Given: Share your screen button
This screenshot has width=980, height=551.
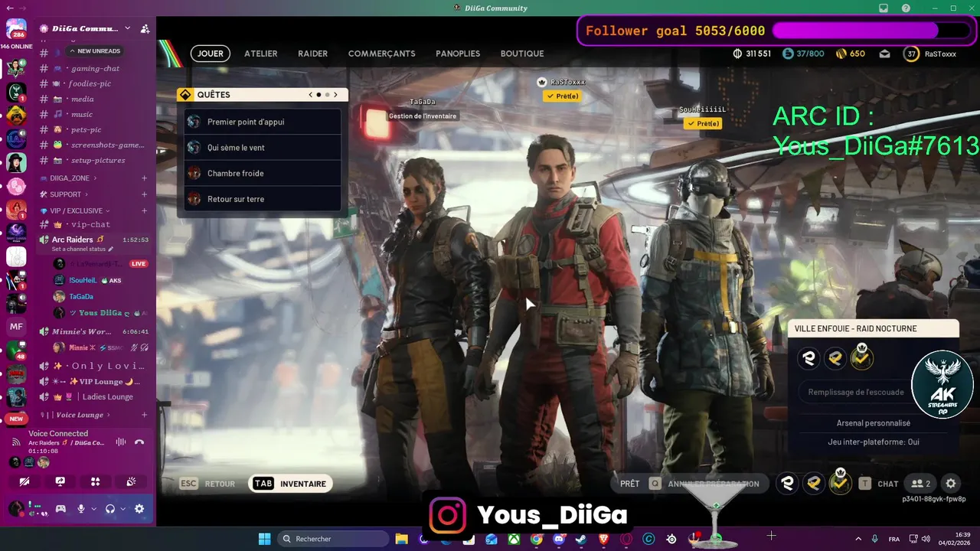Looking at the screenshot, I should point(60,481).
